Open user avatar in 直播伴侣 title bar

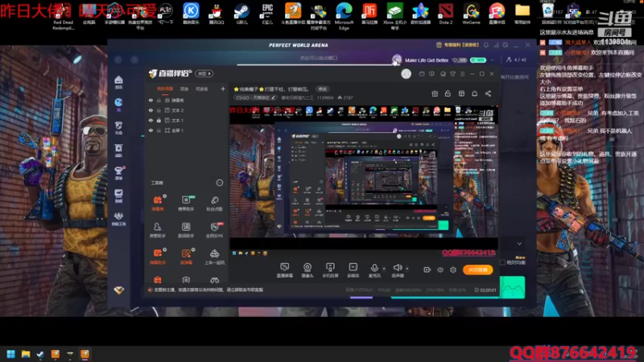pyautogui.click(x=406, y=74)
